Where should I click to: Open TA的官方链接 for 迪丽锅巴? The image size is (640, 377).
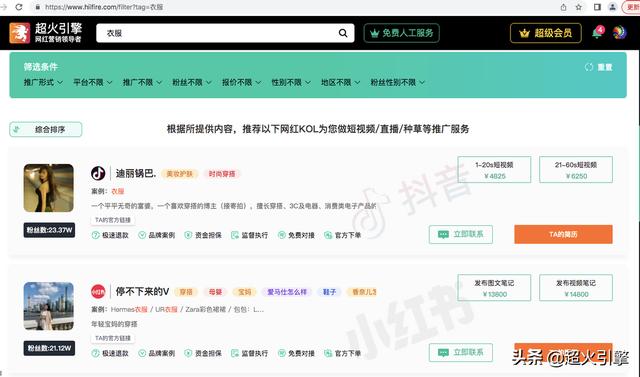[113, 220]
